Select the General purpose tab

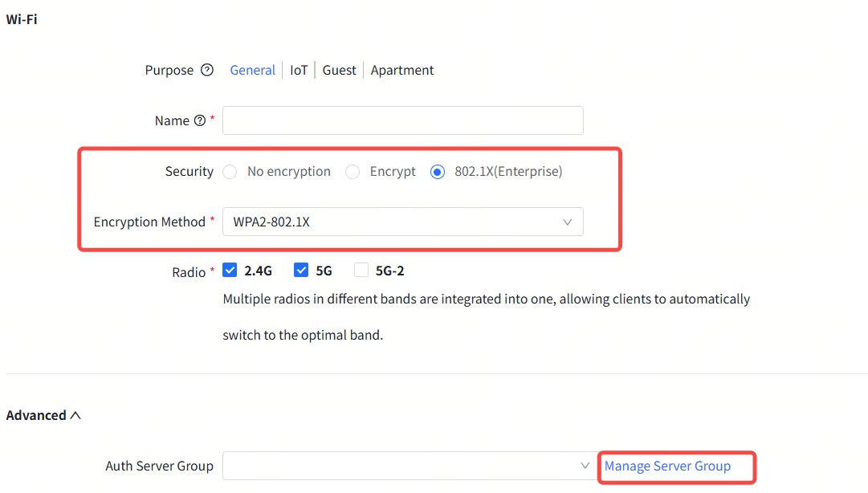[252, 70]
